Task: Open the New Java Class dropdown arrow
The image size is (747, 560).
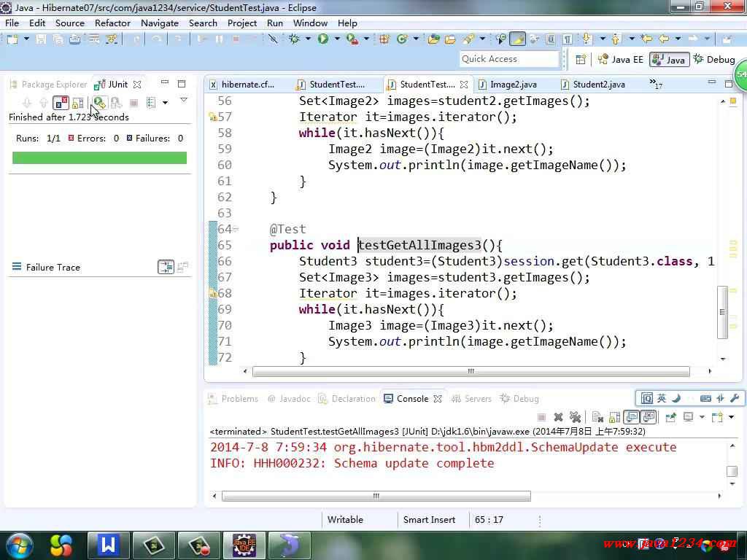Action: point(416,39)
